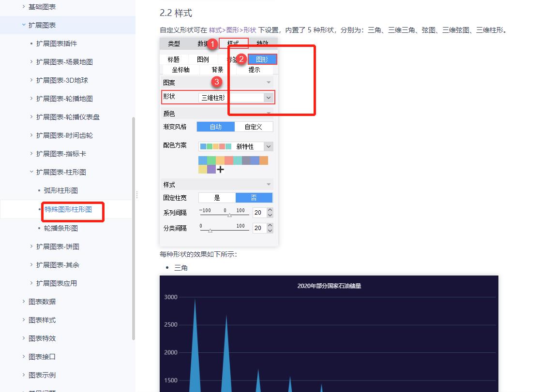Image resolution: width=541 pixels, height=392 pixels.
Task: Open the 扩展图表-指标卡 entry
Action: pos(61,154)
